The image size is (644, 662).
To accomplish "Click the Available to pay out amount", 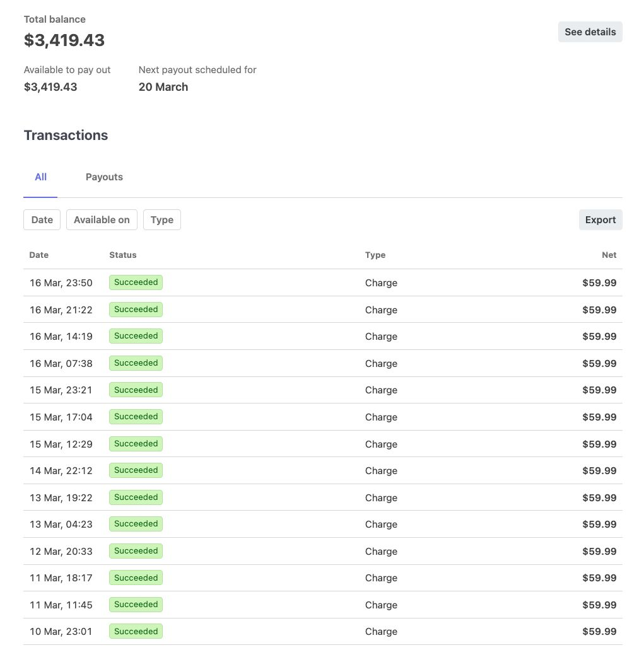I will pos(50,86).
